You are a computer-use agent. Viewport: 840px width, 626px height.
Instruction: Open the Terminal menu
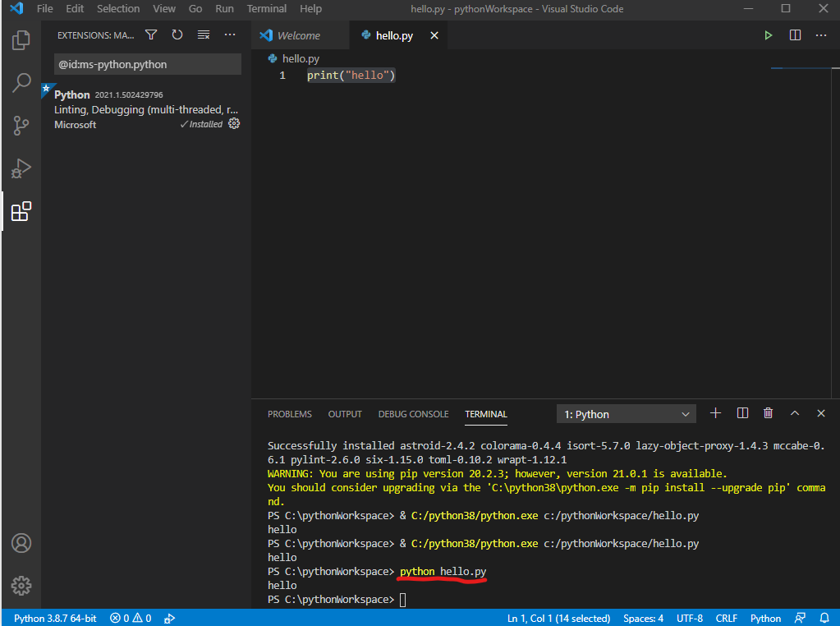[x=267, y=8]
